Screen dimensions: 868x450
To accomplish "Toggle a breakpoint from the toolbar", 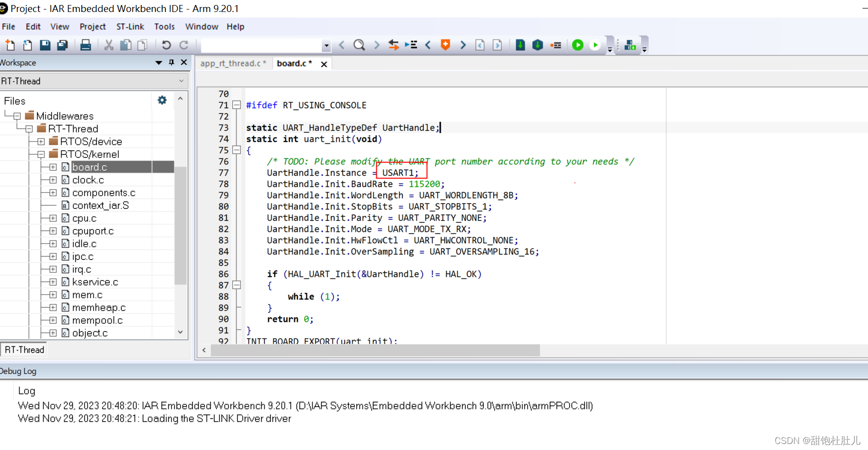I will (556, 45).
